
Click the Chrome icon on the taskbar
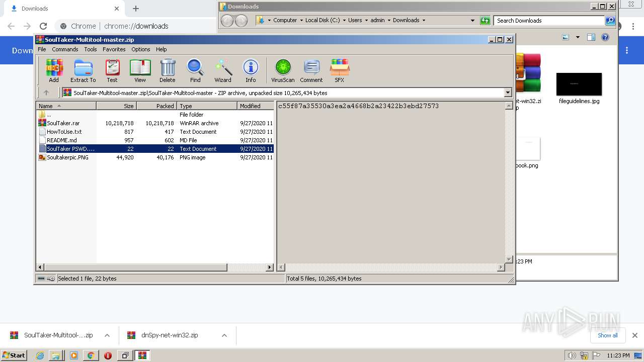91,355
